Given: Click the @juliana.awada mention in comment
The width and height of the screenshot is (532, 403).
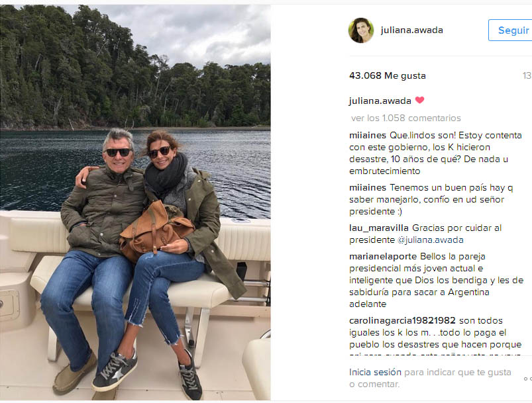Looking at the screenshot, I should click(x=430, y=240).
